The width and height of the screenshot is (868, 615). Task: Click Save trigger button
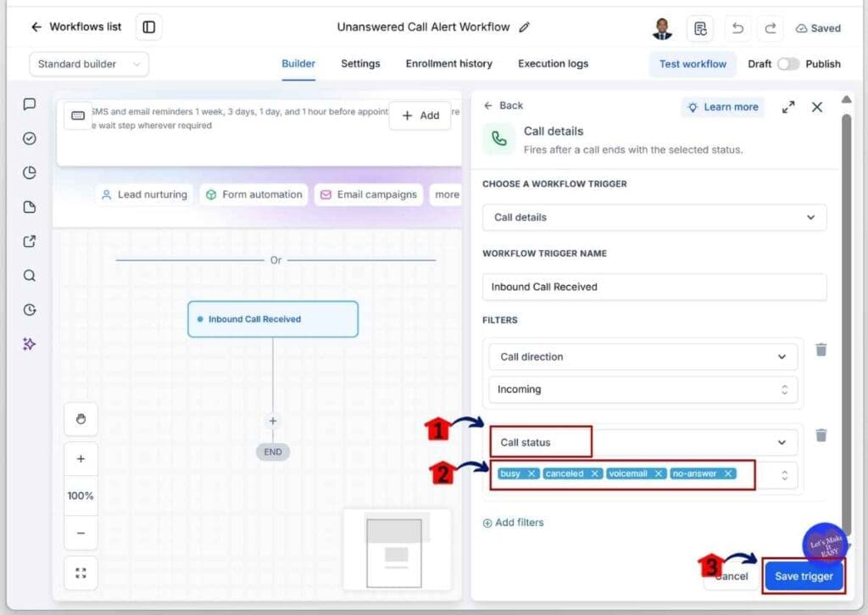[804, 576]
